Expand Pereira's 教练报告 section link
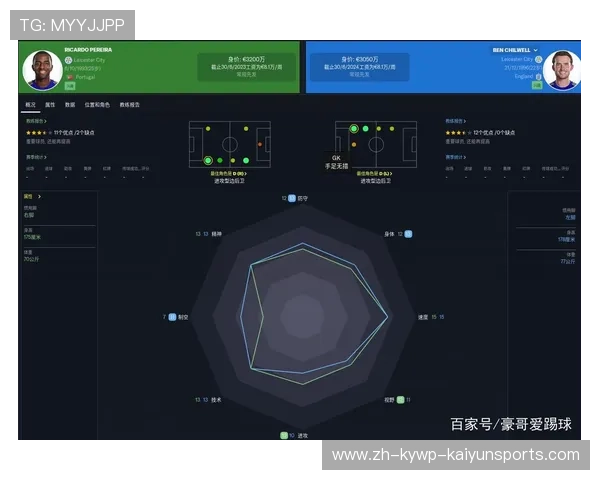600x480 pixels. [36, 121]
